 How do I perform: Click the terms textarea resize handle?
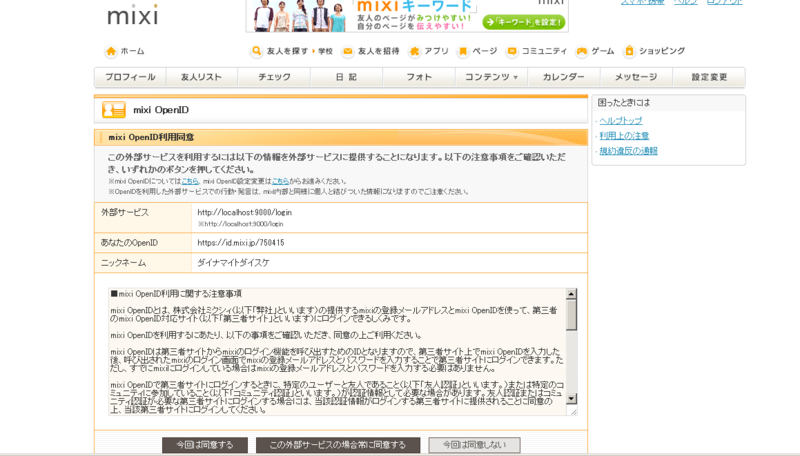coord(573,412)
